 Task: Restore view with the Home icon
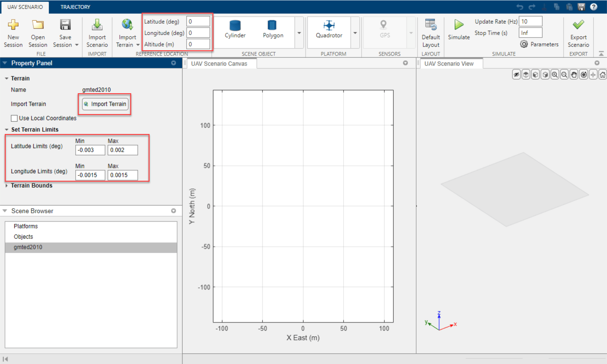coord(603,75)
